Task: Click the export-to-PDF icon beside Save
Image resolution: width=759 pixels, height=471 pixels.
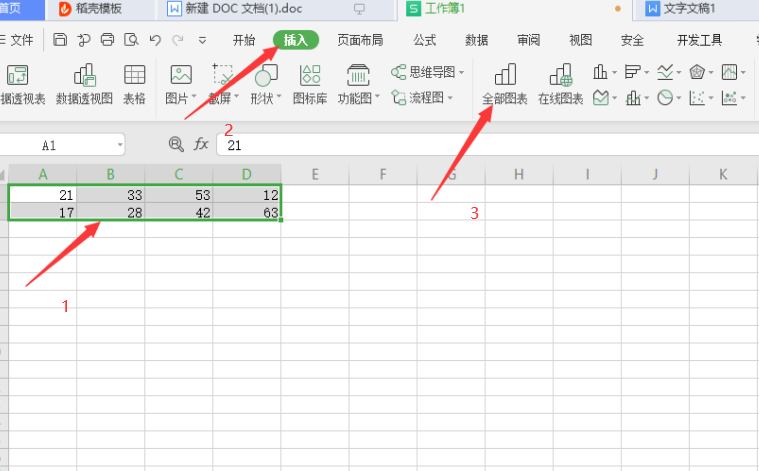Action: point(84,40)
